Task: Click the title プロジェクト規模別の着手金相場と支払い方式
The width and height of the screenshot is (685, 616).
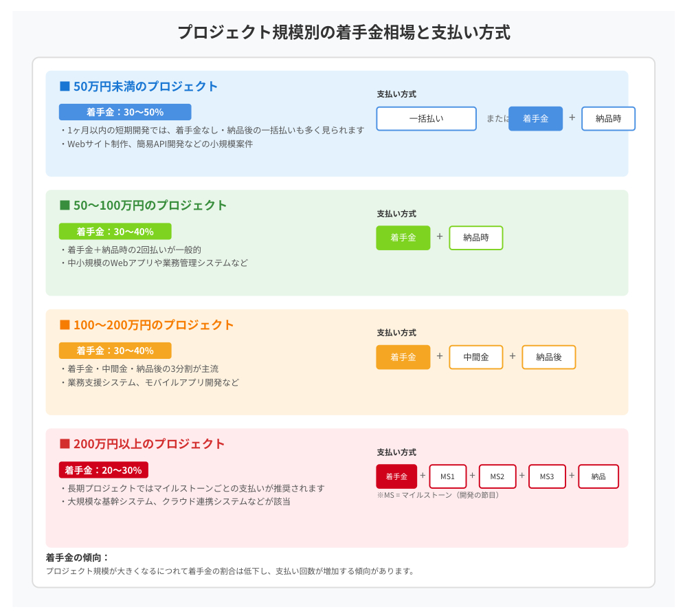Action: click(344, 32)
